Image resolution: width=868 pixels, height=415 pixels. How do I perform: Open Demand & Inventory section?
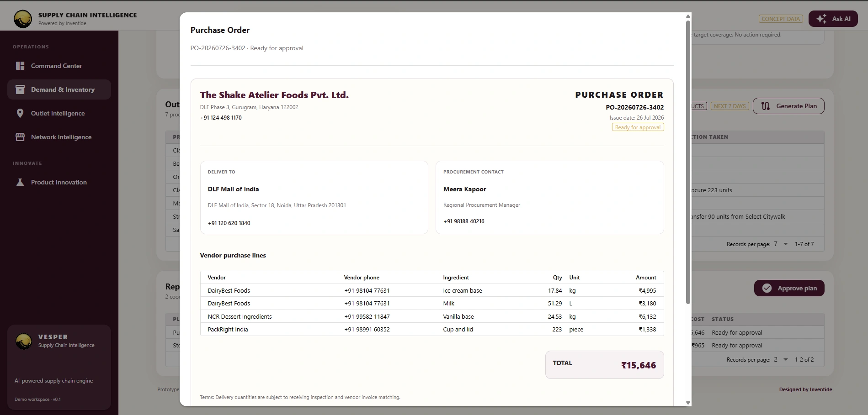pos(59,89)
